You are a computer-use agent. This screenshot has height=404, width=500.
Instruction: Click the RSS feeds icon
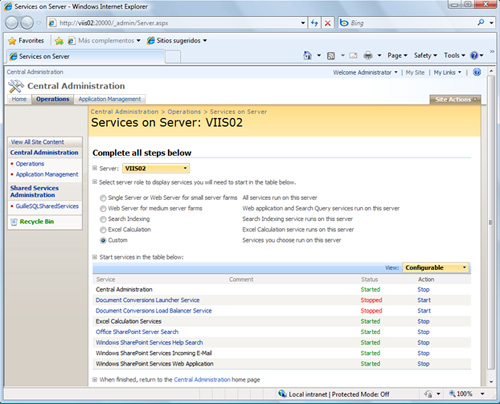point(331,56)
